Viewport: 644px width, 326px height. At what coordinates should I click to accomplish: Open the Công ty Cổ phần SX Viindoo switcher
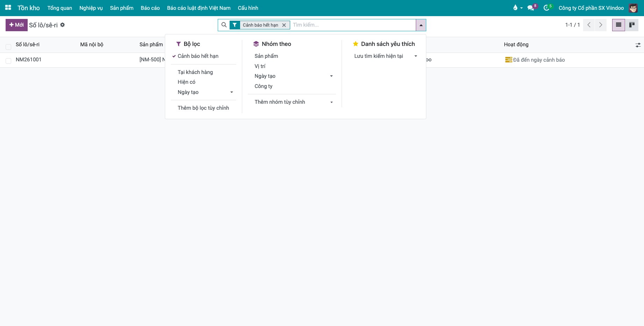(x=591, y=8)
